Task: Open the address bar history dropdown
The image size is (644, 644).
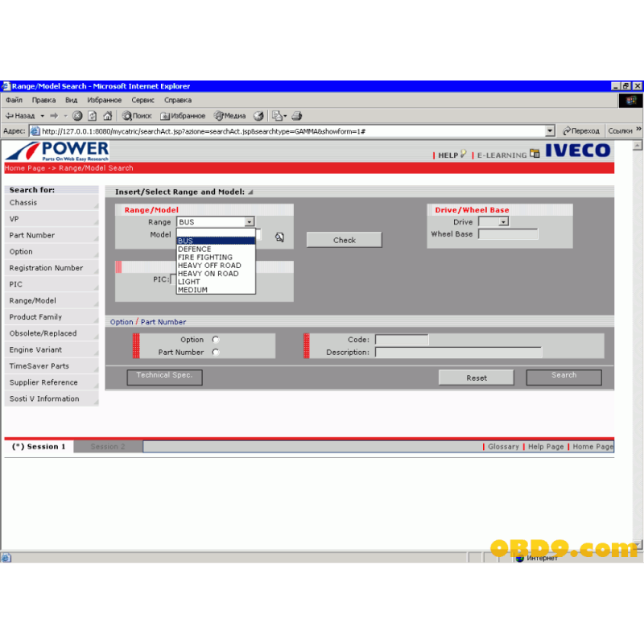Action: (550, 131)
